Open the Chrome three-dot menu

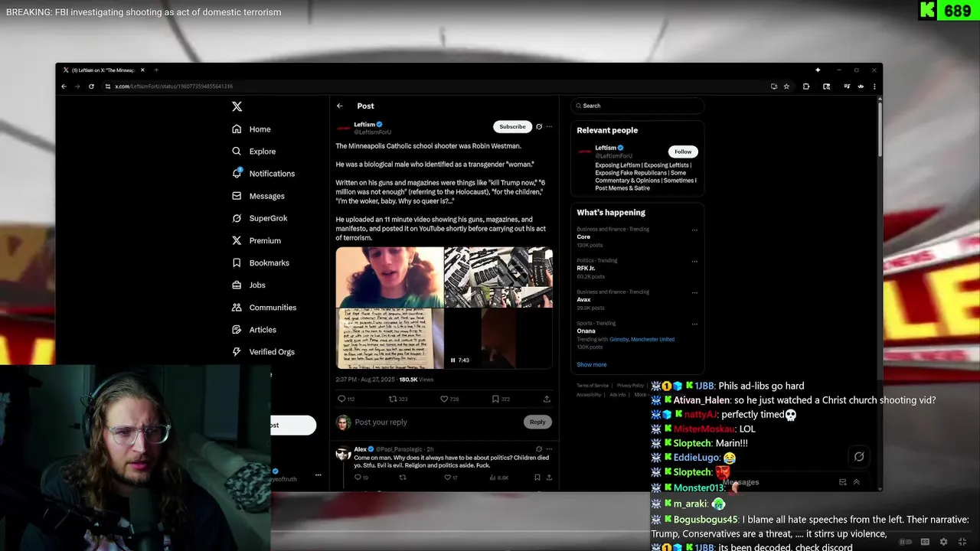coord(874,86)
